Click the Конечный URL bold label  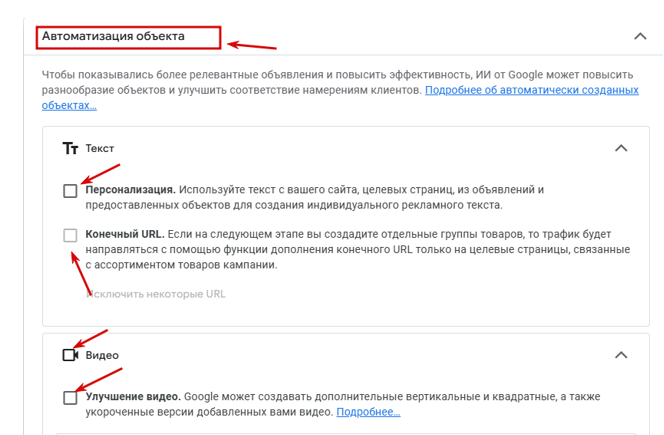125,234
